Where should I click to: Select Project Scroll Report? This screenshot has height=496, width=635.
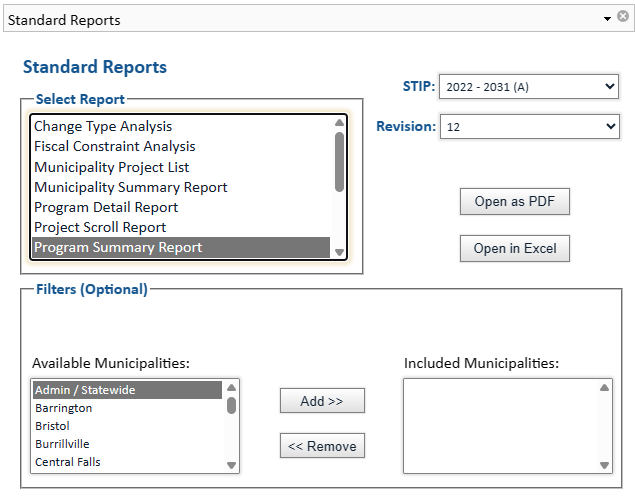click(181, 227)
